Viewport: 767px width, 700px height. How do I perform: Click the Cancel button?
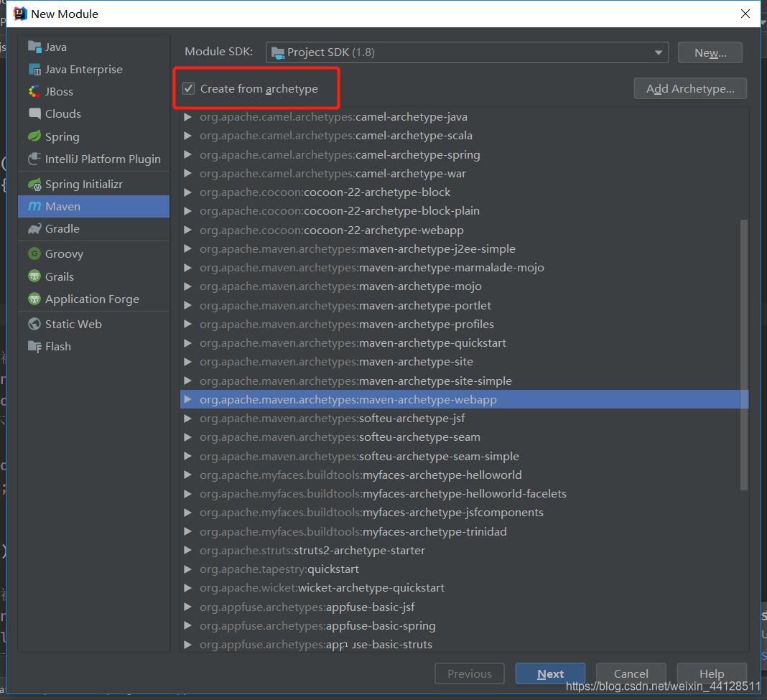[631, 673]
